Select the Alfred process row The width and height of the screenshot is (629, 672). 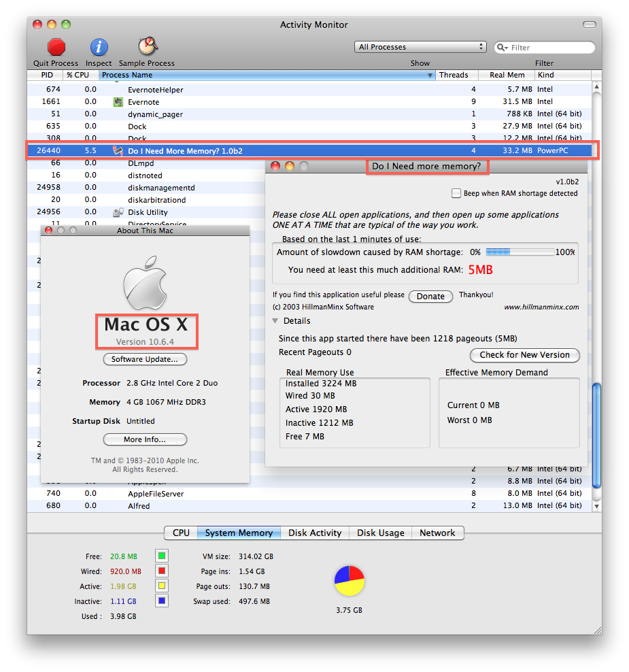[309, 506]
